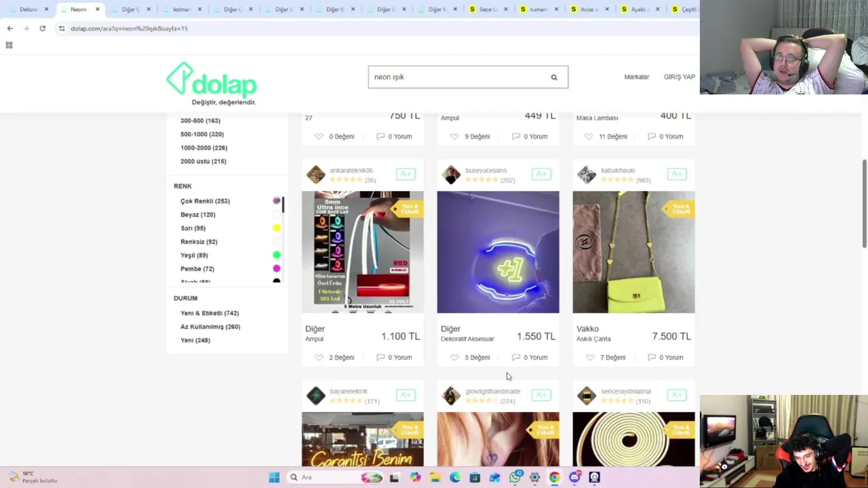Click the Windows taskbar Ara search box
The width and height of the screenshot is (868, 488).
tap(334, 477)
